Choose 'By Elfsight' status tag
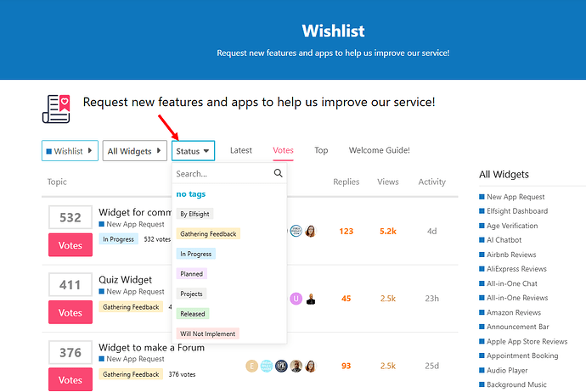Viewport: 586px width, 392px height. [x=194, y=214]
